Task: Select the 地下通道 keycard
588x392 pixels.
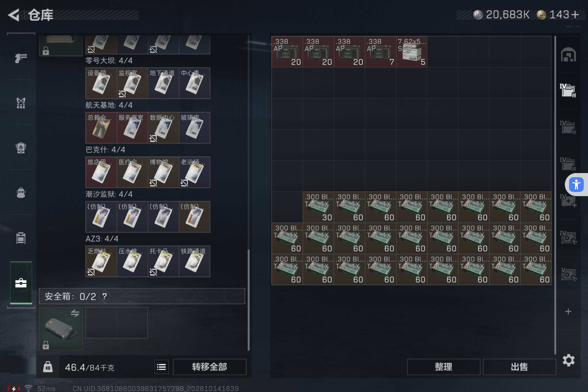Action: coord(163,83)
